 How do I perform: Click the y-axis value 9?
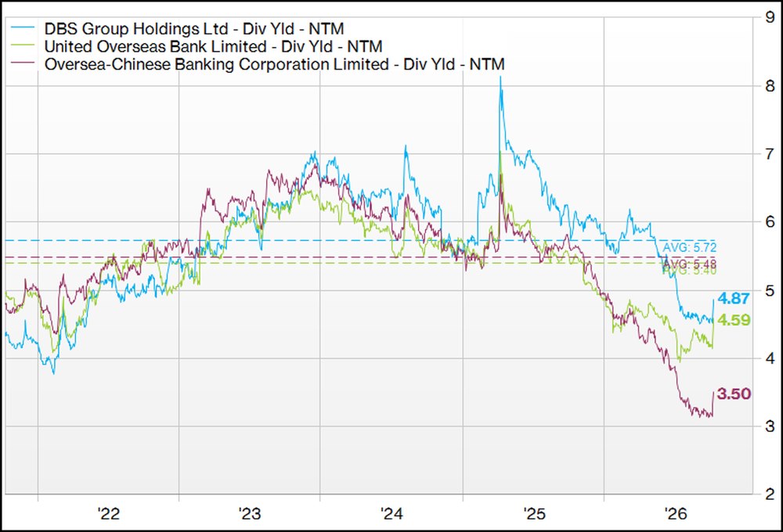point(770,17)
